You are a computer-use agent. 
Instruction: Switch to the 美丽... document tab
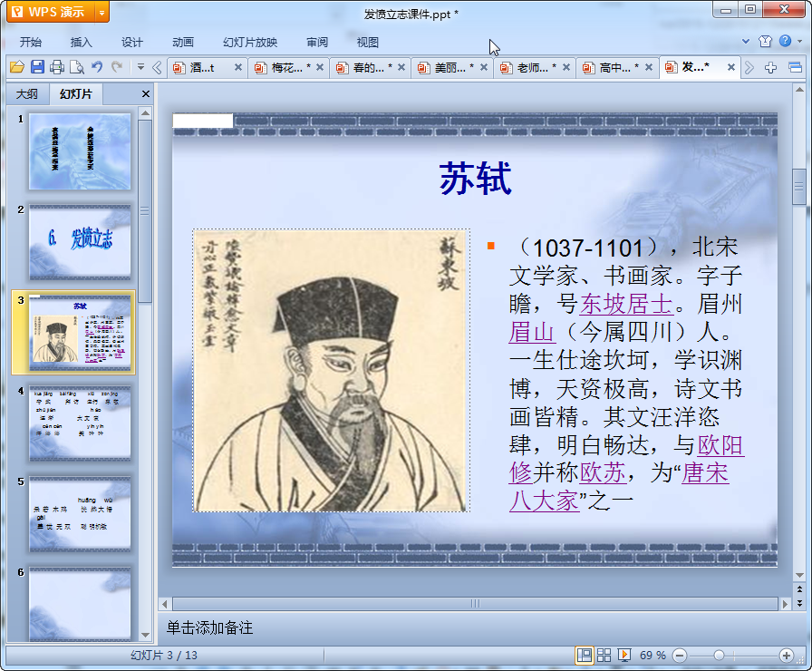tap(450, 67)
